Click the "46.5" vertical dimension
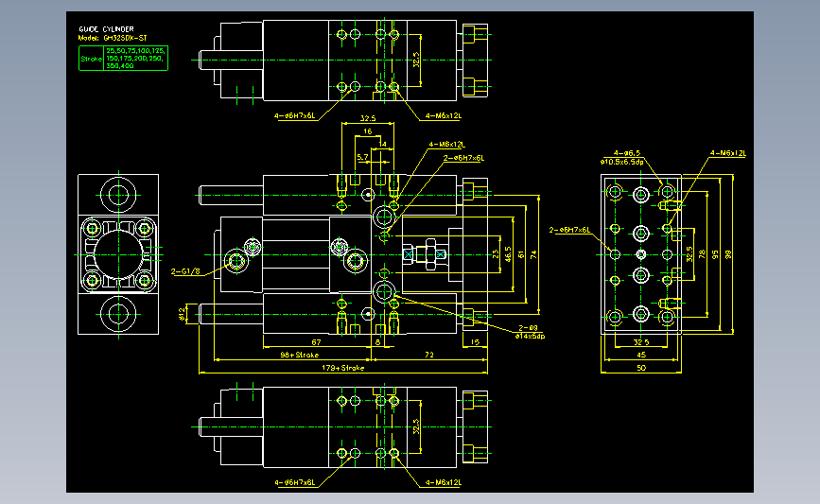The width and height of the screenshot is (820, 504). click(508, 254)
